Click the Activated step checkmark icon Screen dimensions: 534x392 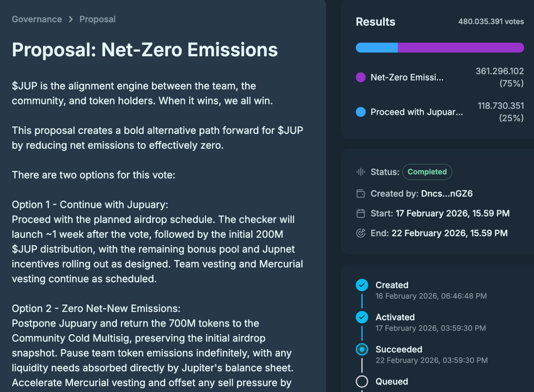(x=362, y=317)
